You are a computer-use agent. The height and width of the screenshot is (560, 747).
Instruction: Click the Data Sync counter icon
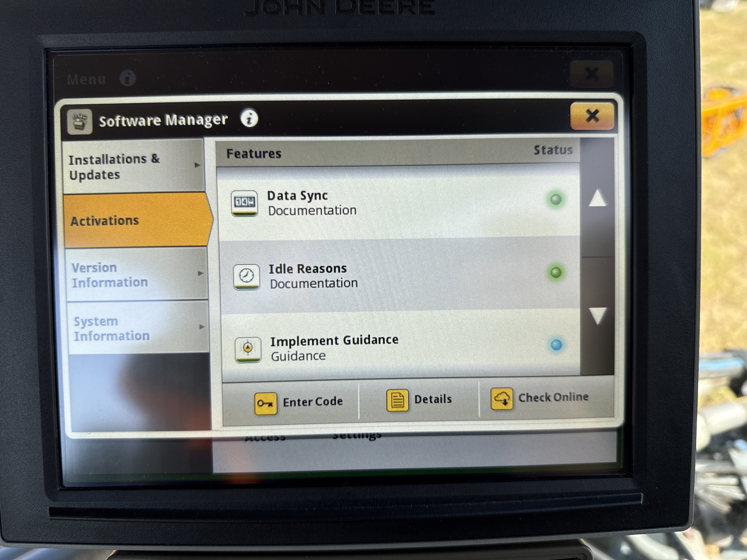[x=244, y=203]
